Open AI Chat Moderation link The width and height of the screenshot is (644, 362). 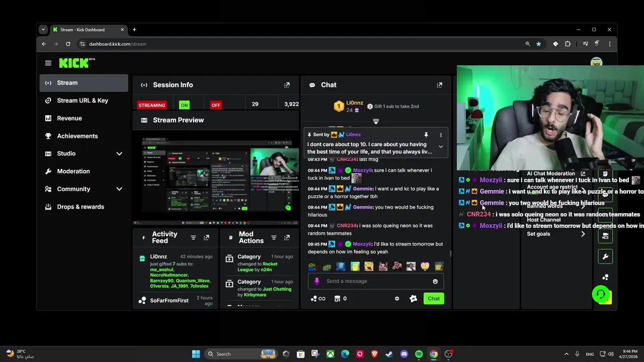(555, 173)
